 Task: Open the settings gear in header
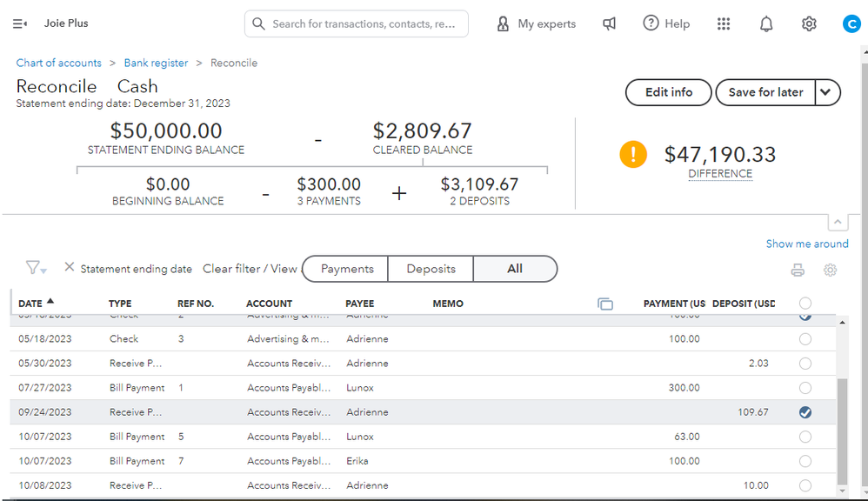pos(809,23)
